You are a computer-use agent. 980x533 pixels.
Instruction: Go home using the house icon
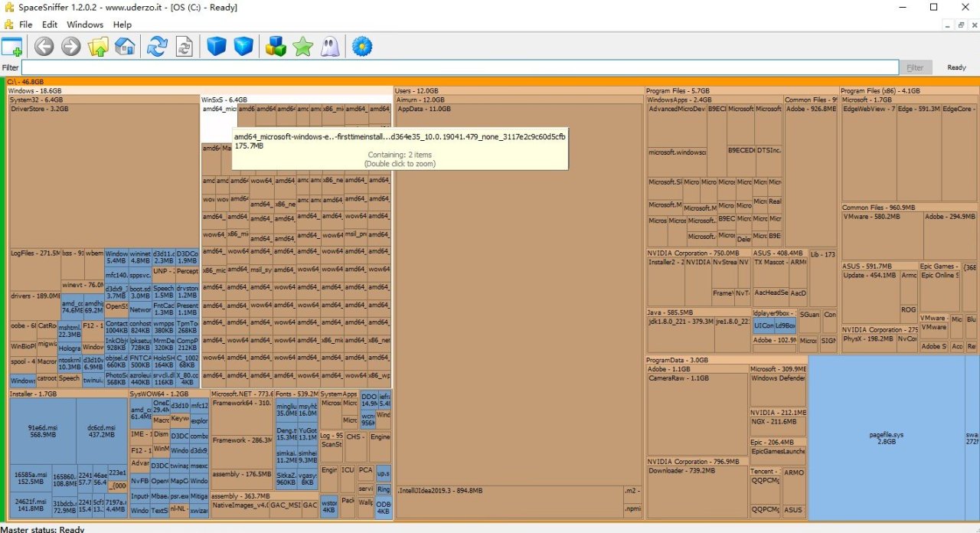[x=125, y=47]
